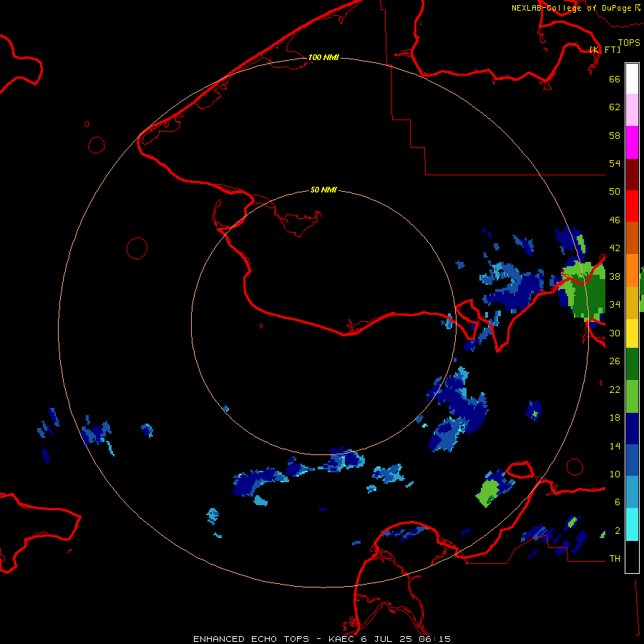Click the 06:15 timestamp in caption
644x644 pixels.
434,639
